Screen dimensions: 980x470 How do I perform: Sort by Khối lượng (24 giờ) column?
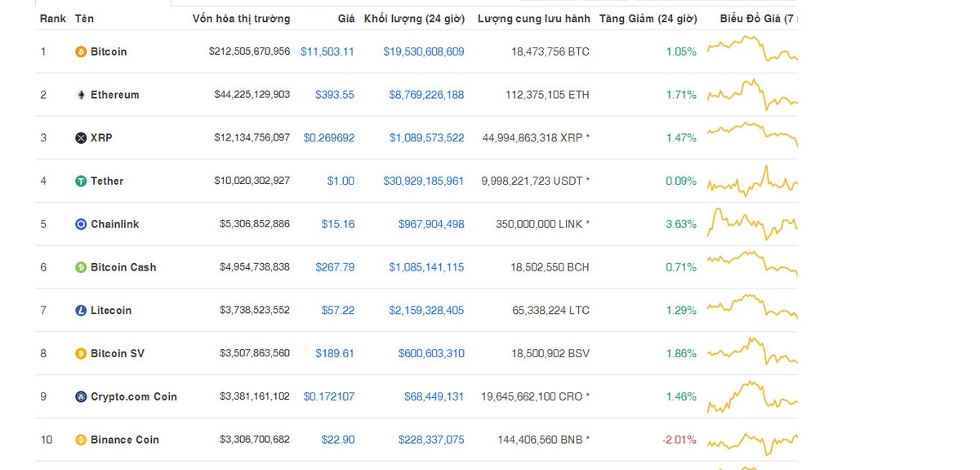click(x=414, y=18)
